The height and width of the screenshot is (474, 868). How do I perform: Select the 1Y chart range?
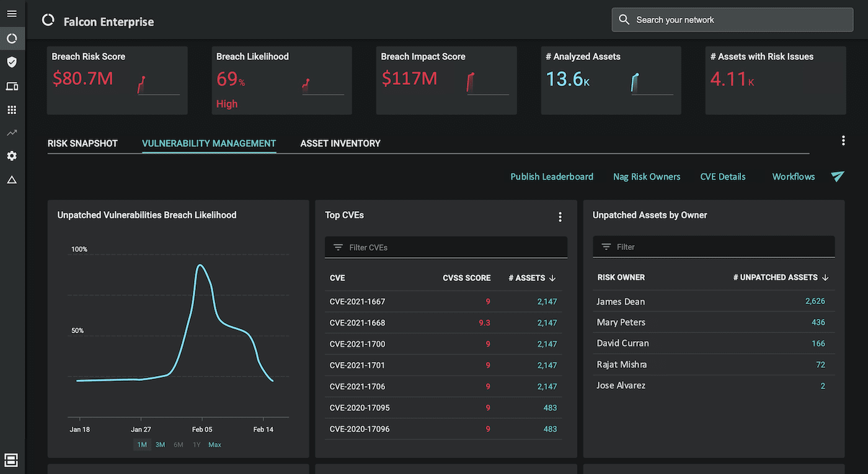197,445
